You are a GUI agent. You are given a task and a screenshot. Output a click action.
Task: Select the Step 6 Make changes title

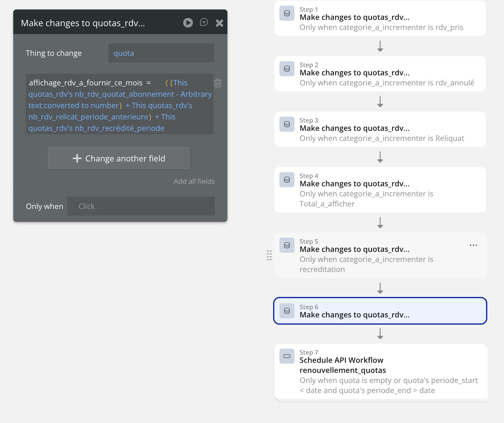[354, 315]
